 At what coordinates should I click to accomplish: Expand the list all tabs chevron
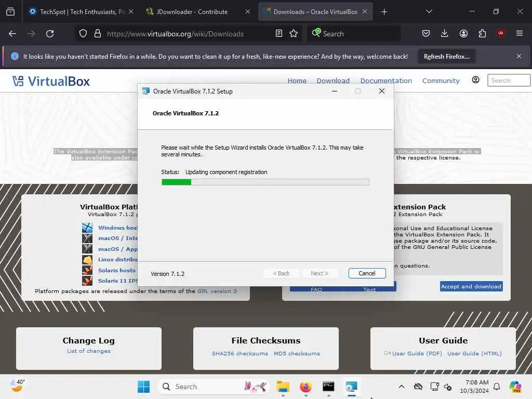pos(429,11)
